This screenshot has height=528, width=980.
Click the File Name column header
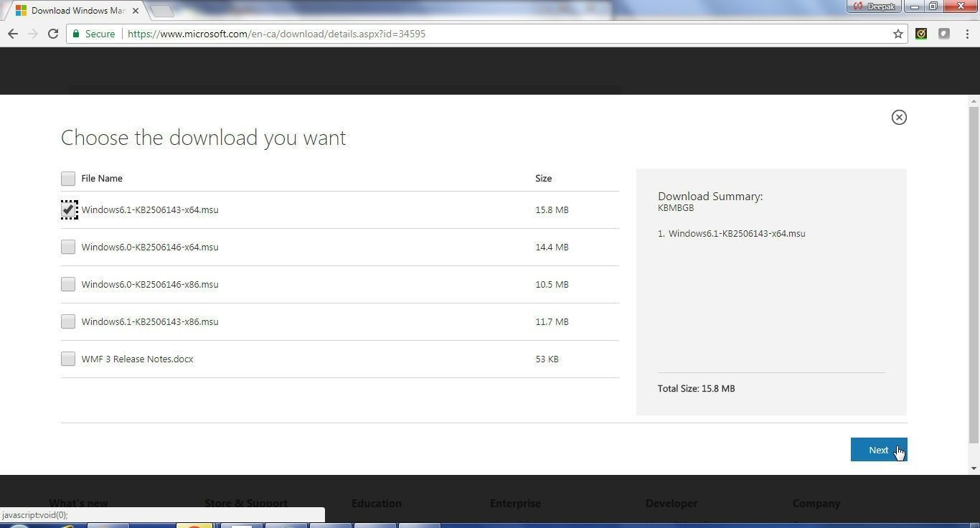[102, 178]
